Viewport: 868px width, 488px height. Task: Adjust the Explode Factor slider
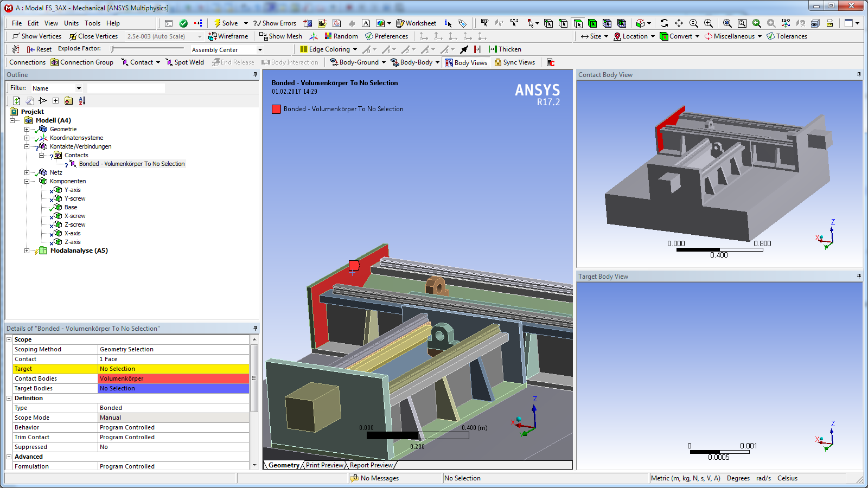pyautogui.click(x=148, y=49)
